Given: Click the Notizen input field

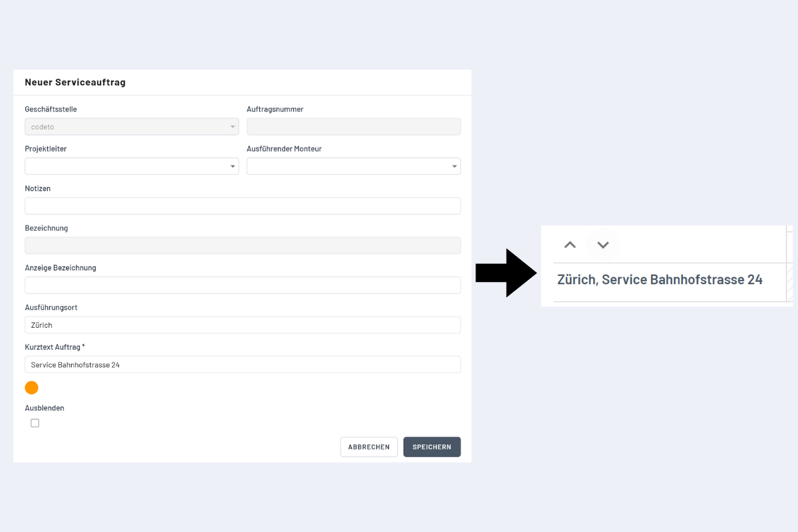Looking at the screenshot, I should (242, 205).
